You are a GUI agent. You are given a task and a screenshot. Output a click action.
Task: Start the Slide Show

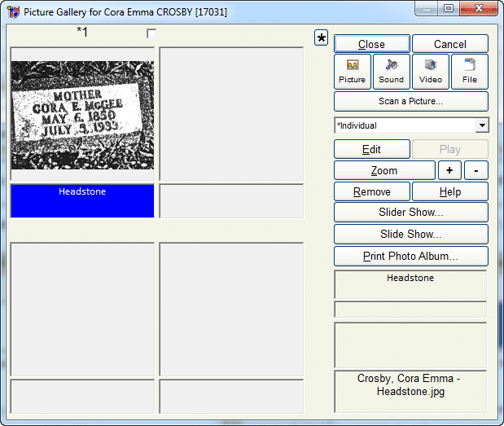(x=410, y=234)
